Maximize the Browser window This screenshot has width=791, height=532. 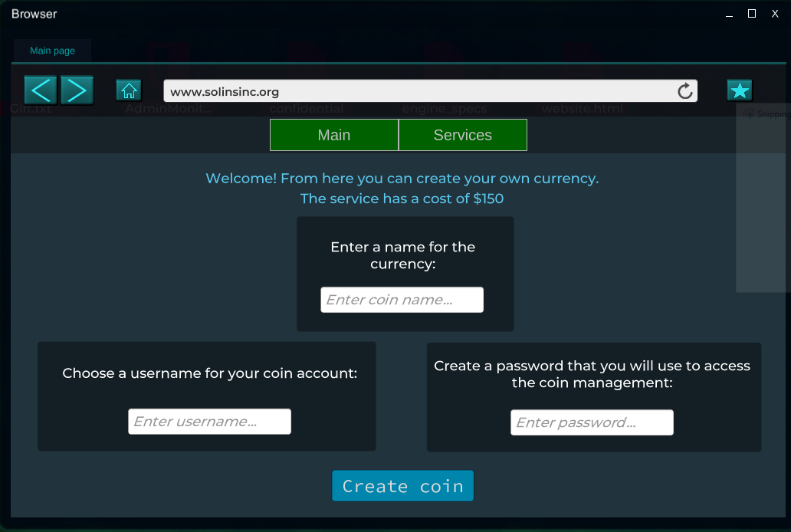tap(752, 14)
